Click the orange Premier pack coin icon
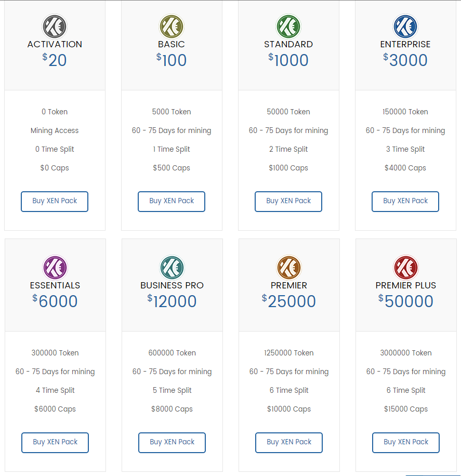The height and width of the screenshot is (476, 461). pyautogui.click(x=289, y=268)
